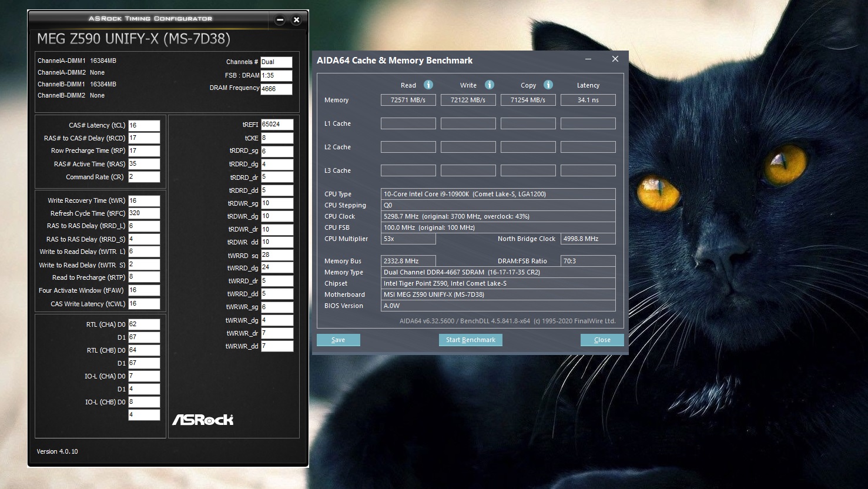The height and width of the screenshot is (489, 868).
Task: Select the tWRWR_dd value field
Action: click(277, 346)
